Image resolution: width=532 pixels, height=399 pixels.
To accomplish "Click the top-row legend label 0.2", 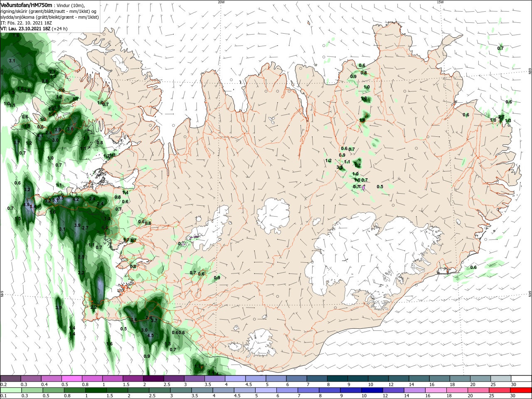I will [3, 384].
